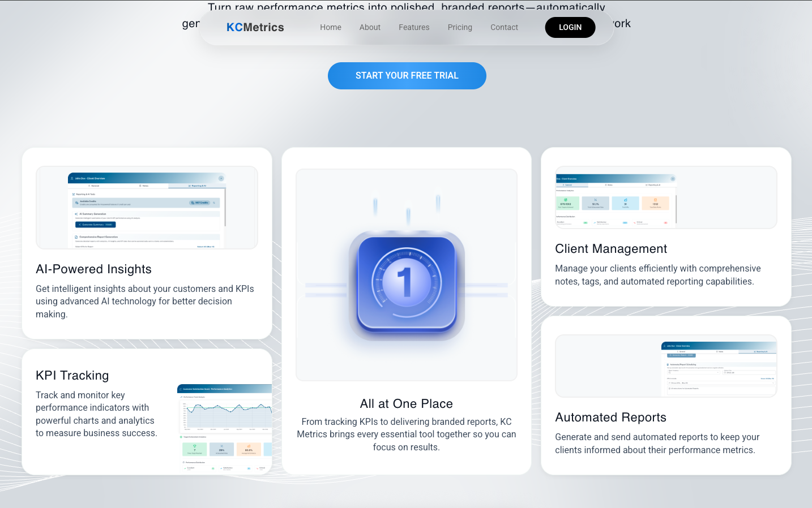
Task: Go to the About page
Action: point(370,27)
